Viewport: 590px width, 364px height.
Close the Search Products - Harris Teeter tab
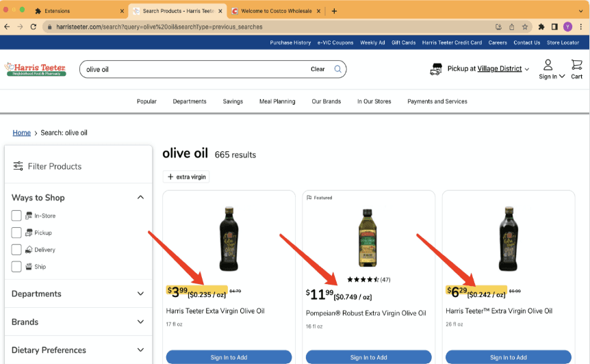click(x=220, y=11)
